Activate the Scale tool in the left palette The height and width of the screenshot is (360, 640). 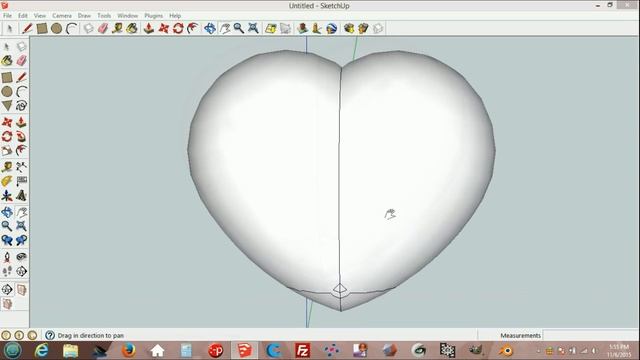pos(7,151)
